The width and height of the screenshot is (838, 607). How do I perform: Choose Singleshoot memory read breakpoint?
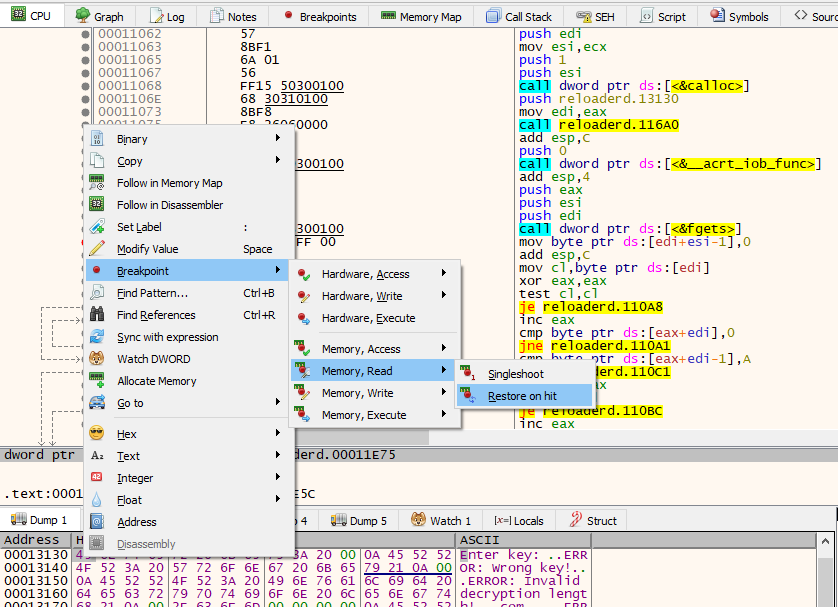[524, 374]
